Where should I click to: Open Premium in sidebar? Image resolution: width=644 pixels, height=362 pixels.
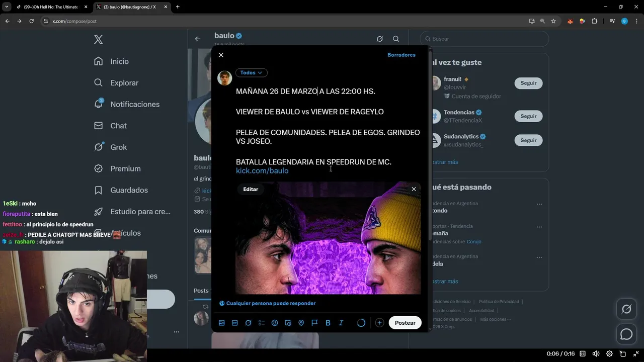click(x=117, y=168)
